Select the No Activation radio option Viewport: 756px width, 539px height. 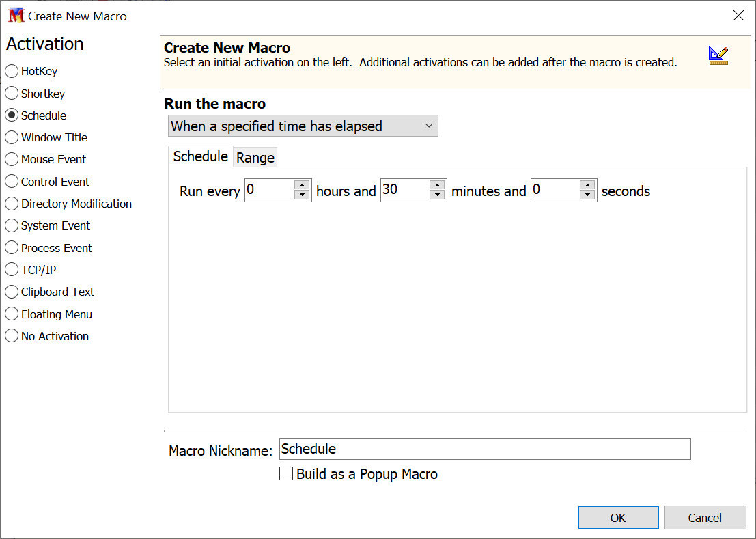point(12,336)
